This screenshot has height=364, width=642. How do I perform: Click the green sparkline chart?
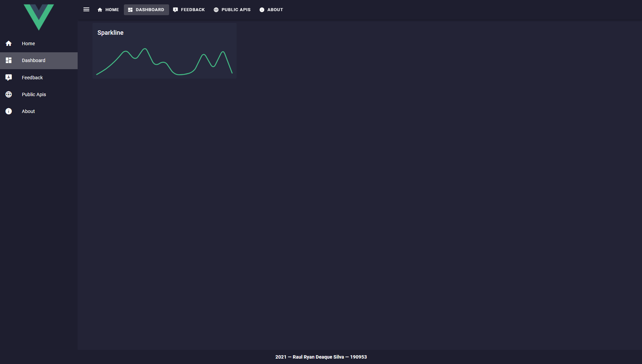pos(164,62)
